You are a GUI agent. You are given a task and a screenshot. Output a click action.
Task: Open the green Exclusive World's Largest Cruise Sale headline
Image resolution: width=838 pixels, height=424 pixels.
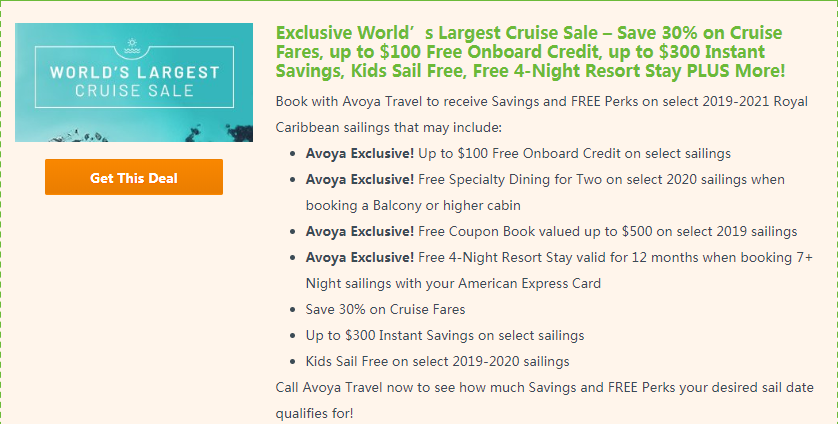[x=531, y=52]
